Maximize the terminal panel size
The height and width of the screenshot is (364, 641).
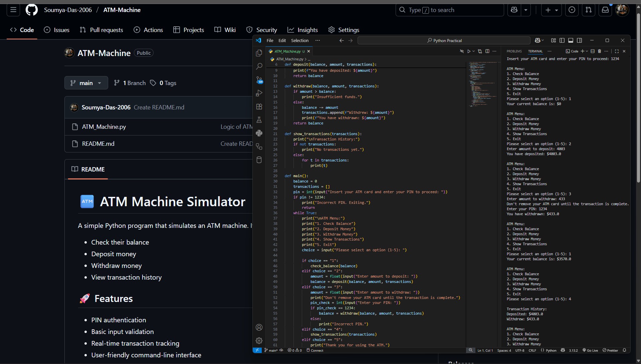617,51
